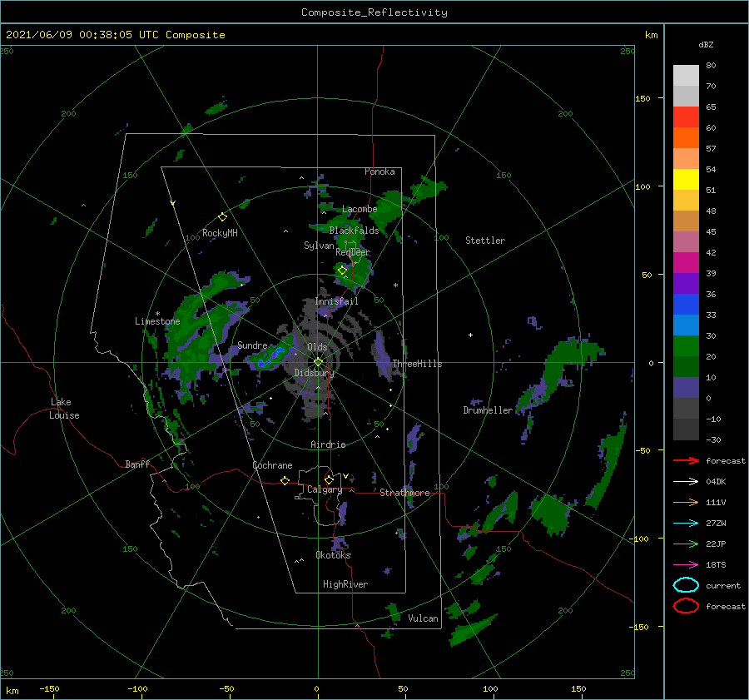Viewport: 749px width, 700px height.
Task: Pick the light gray 80 dBZ swatch
Action: 686,76
